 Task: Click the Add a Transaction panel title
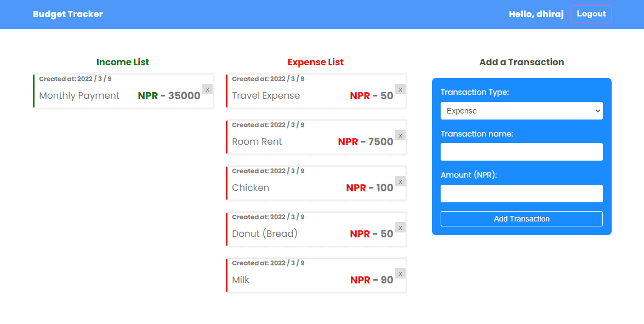[x=521, y=62]
